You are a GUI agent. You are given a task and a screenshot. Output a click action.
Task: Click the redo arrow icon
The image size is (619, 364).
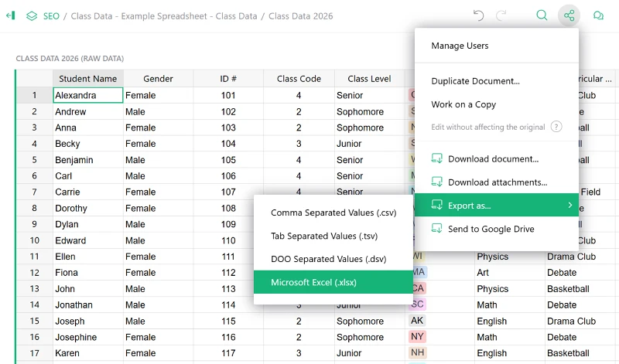coord(501,15)
